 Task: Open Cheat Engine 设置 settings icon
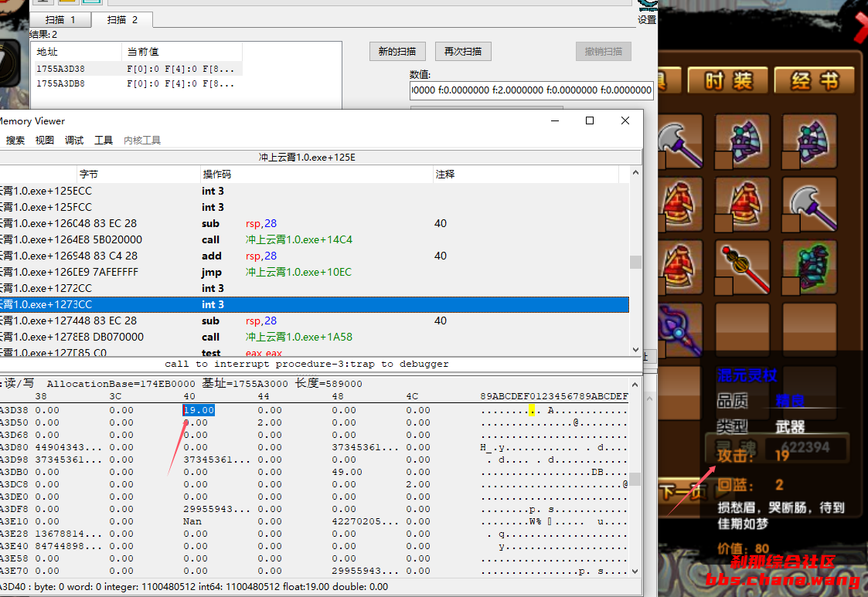click(x=647, y=13)
